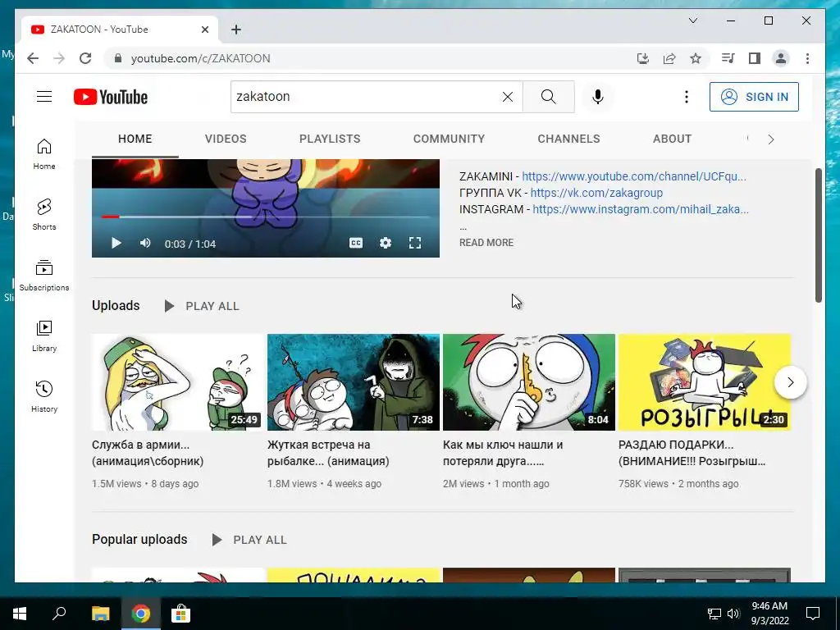This screenshot has width=840, height=630.
Task: Open the Instagram mihail_zaka link
Action: [641, 209]
